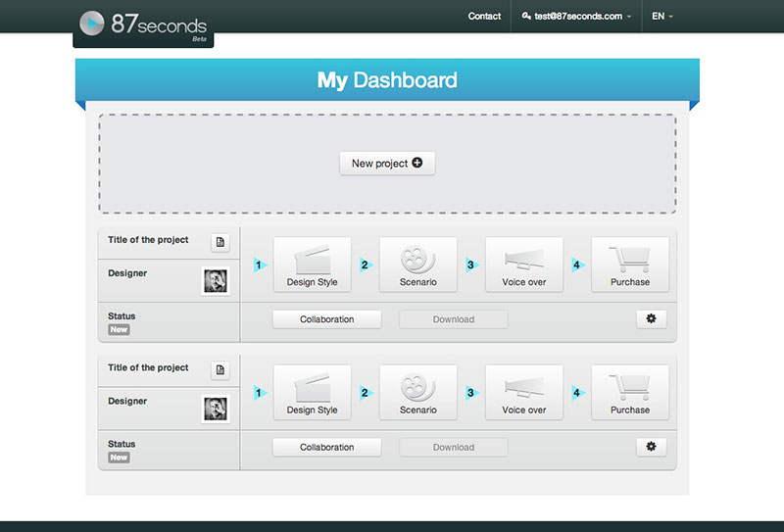Image resolution: width=784 pixels, height=532 pixels.
Task: Click Collaboration button in first project
Action: pyautogui.click(x=327, y=319)
